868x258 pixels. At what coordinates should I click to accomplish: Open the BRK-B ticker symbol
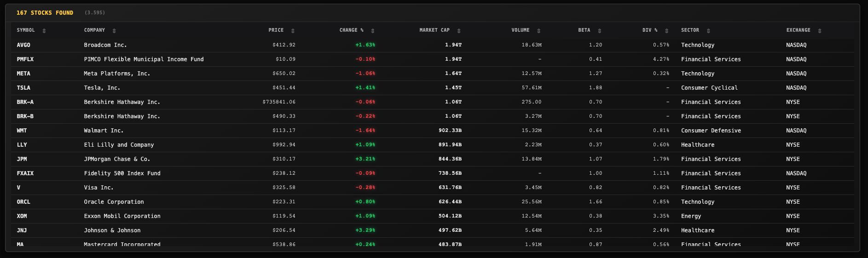click(x=25, y=116)
